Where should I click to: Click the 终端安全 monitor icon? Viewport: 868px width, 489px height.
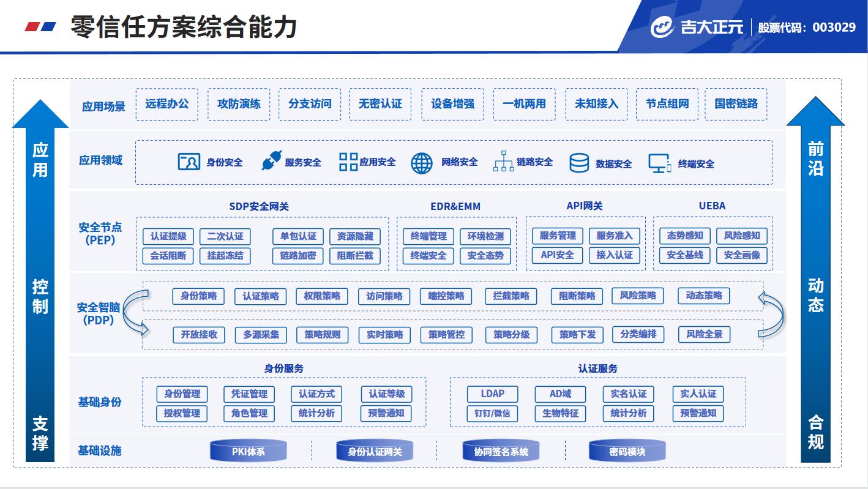pyautogui.click(x=659, y=163)
